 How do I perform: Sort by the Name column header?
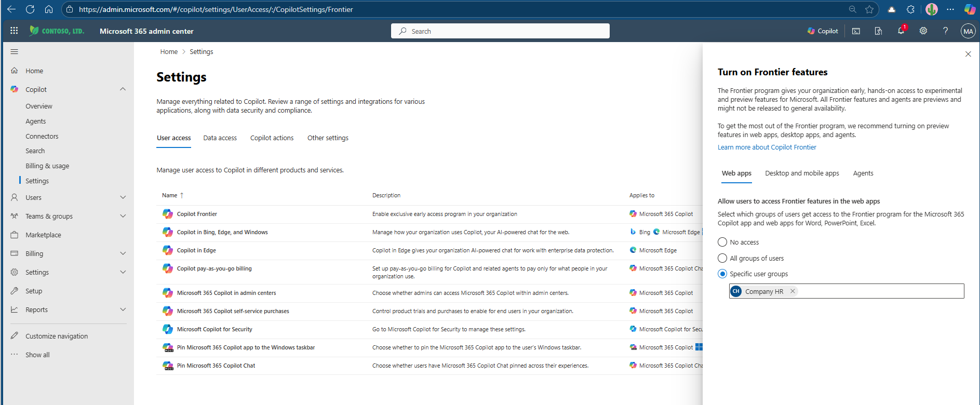(x=172, y=195)
